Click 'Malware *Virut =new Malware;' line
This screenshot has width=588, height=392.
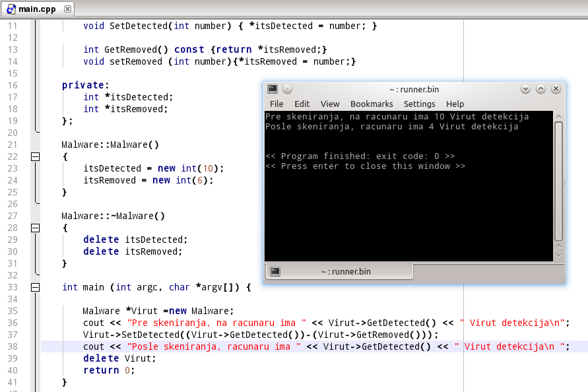click(x=158, y=311)
